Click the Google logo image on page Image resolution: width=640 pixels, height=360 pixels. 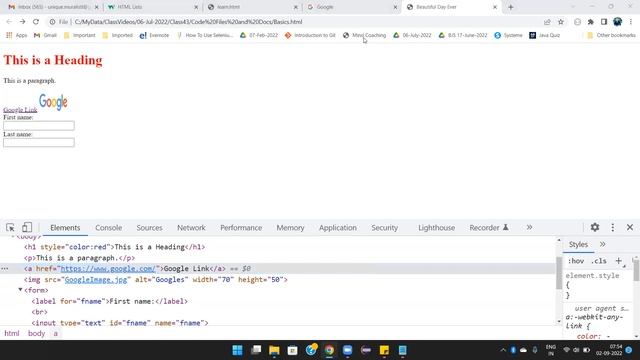(x=53, y=102)
